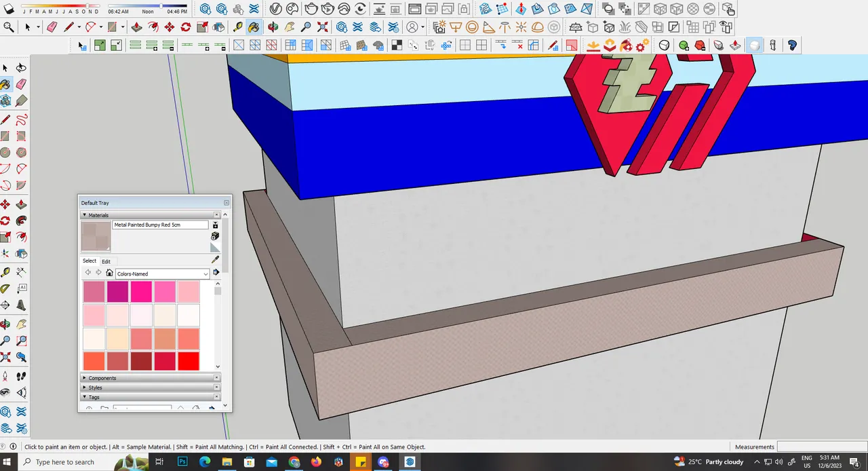The width and height of the screenshot is (868, 471).
Task: Select the Walk footprints tool in left toolbar
Action: (x=21, y=375)
